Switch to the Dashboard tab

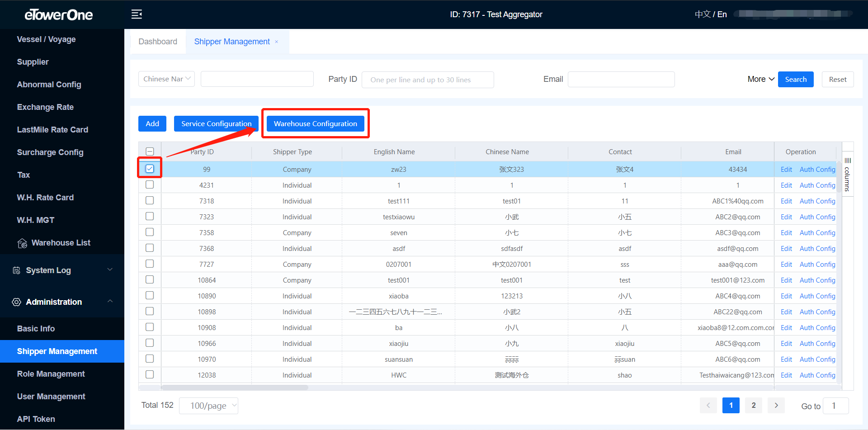(x=158, y=42)
